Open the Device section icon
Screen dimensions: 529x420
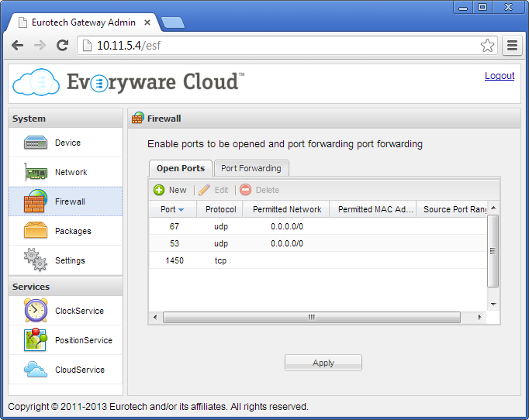coord(36,143)
